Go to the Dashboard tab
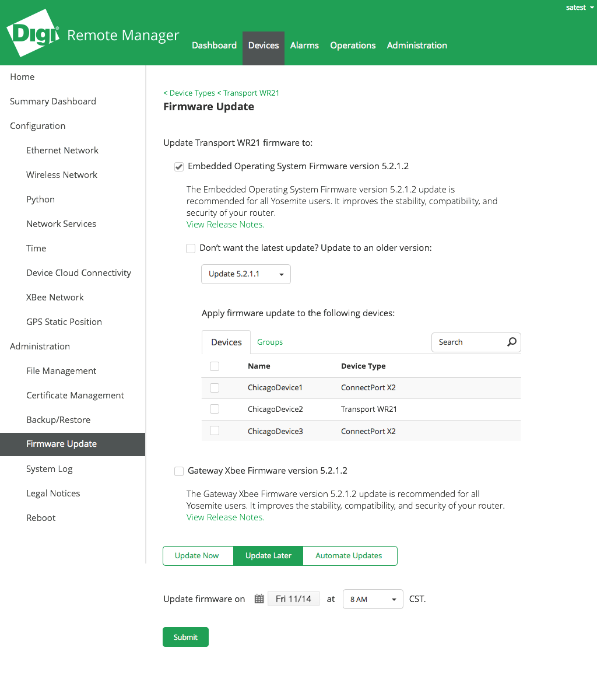Viewport: 597px width, 700px height. click(x=214, y=45)
